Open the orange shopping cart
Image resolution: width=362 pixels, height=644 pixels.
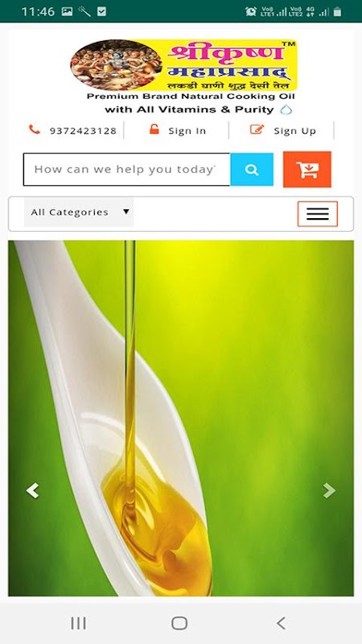coord(307,169)
